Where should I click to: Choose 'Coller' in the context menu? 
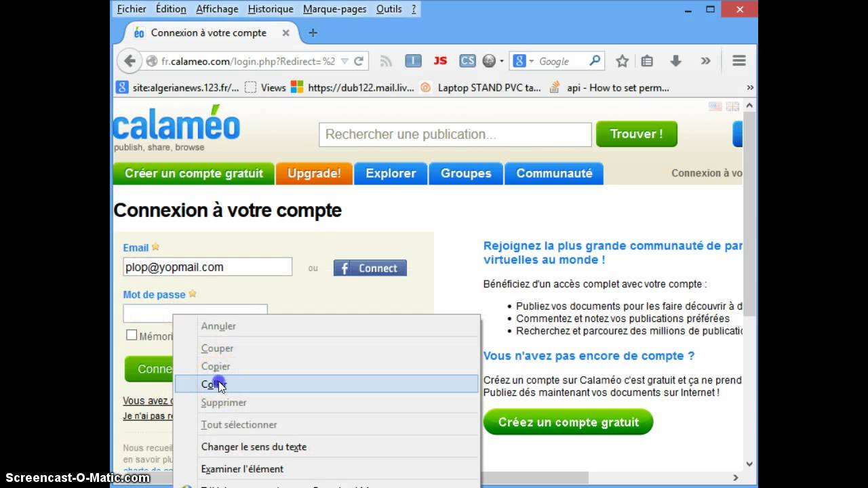pos(326,384)
